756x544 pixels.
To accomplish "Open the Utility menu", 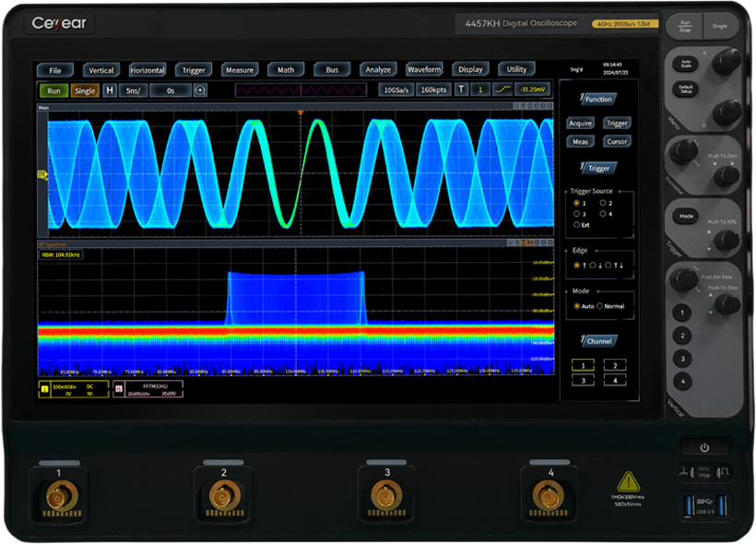I will pyautogui.click(x=516, y=69).
